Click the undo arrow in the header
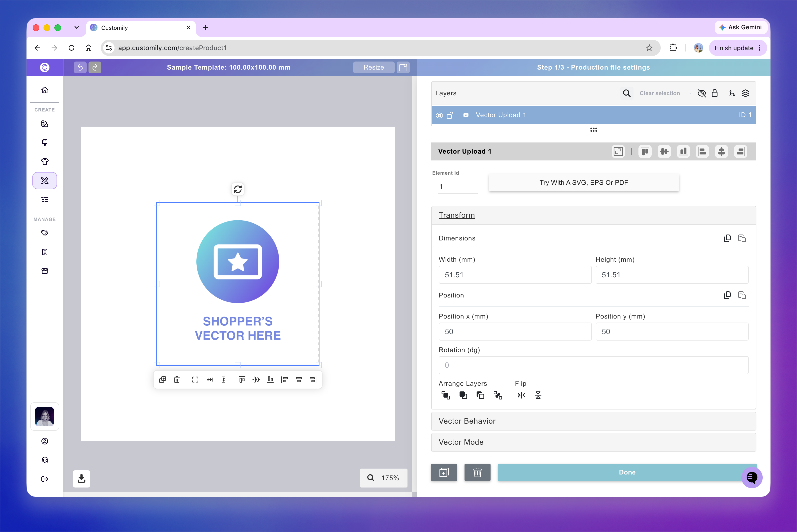This screenshot has height=532, width=797. click(x=80, y=67)
